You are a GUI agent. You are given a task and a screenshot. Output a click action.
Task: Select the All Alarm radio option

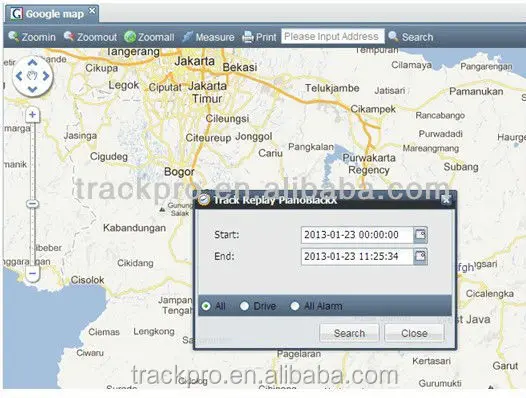tap(295, 306)
